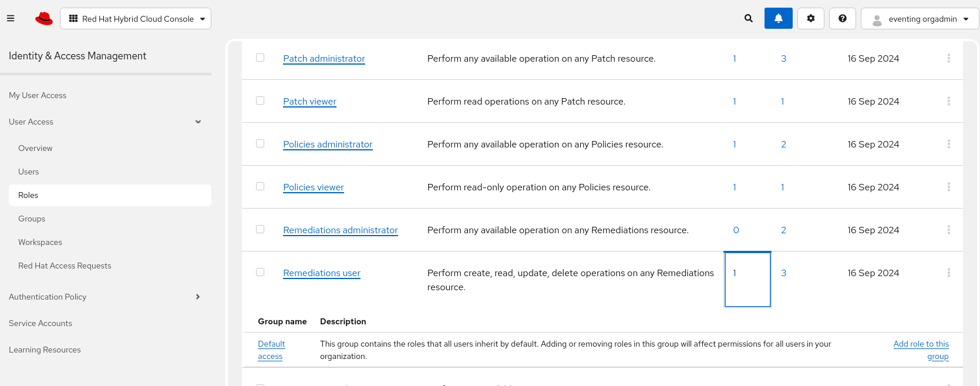
Task: Open kebab menu for Remediations user row
Action: [949, 273]
